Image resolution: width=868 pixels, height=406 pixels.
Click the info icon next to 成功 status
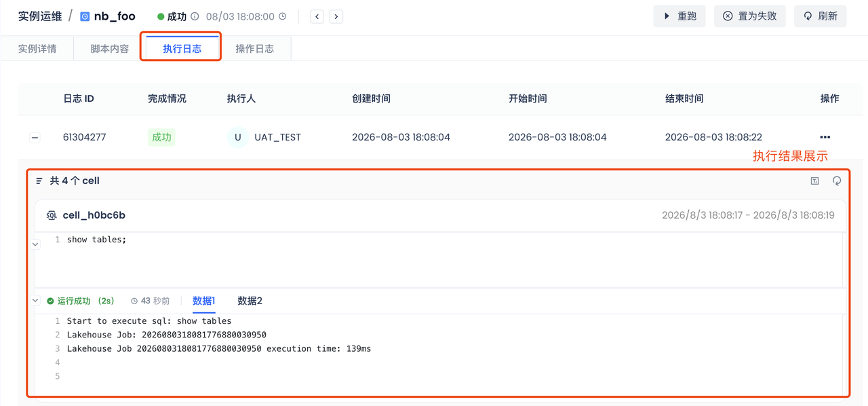pos(195,16)
